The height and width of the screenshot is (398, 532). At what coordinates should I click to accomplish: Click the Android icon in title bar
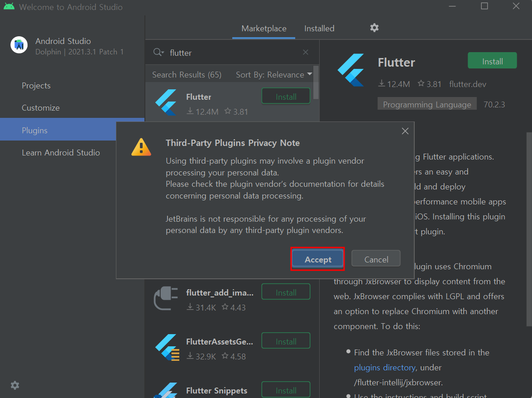click(9, 6)
